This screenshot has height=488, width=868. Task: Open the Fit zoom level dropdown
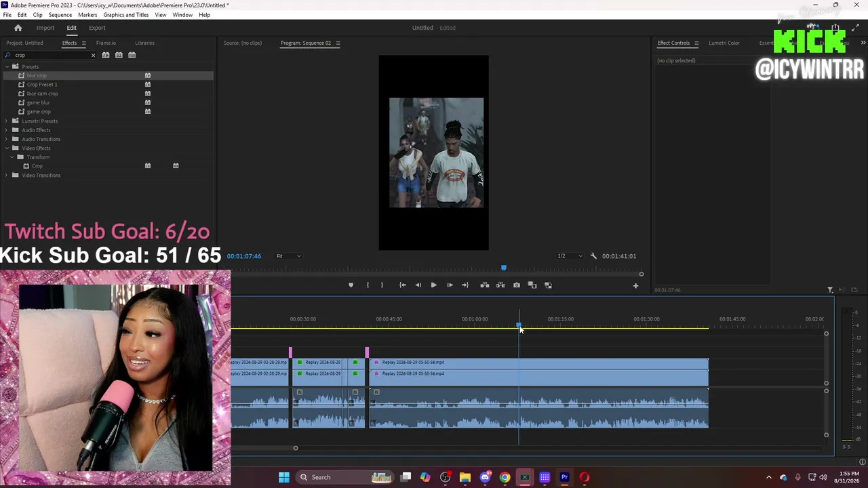click(288, 256)
